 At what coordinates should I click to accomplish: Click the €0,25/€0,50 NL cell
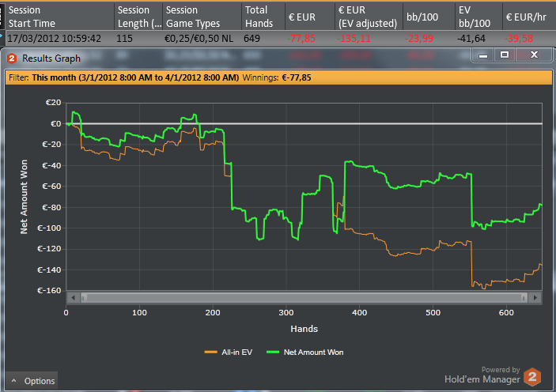[x=199, y=38]
